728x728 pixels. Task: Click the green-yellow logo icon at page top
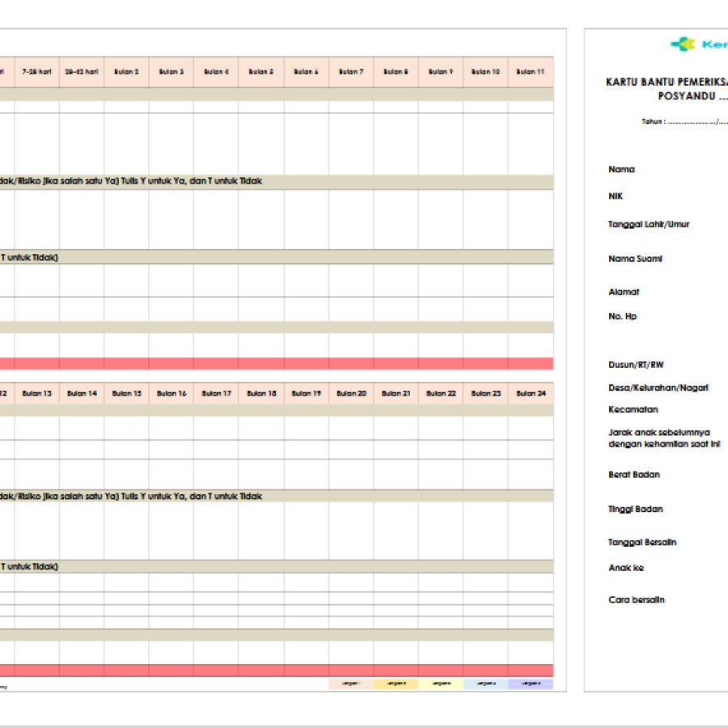click(683, 44)
